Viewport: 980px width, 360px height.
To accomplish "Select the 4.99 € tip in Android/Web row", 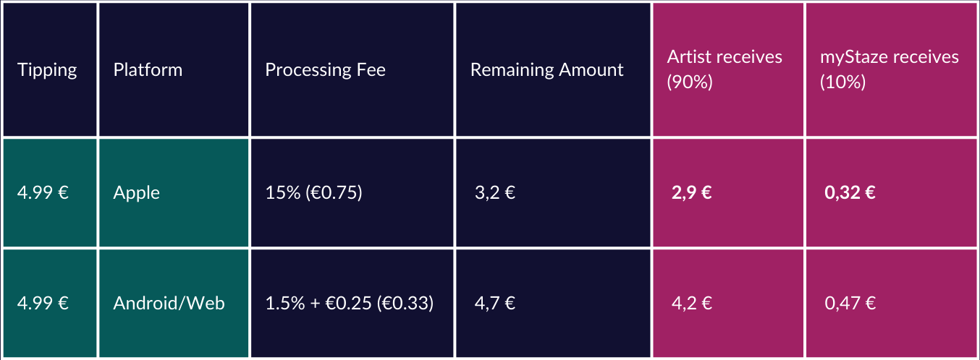I will tap(43, 303).
